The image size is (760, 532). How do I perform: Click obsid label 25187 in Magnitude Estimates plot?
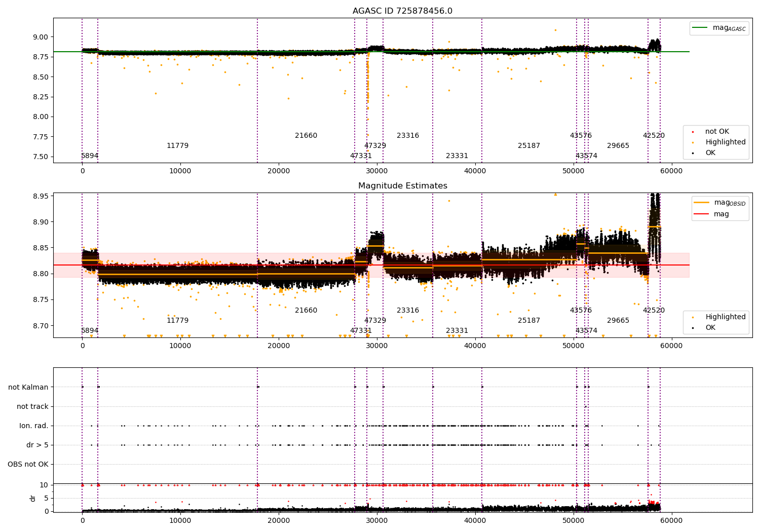(529, 321)
